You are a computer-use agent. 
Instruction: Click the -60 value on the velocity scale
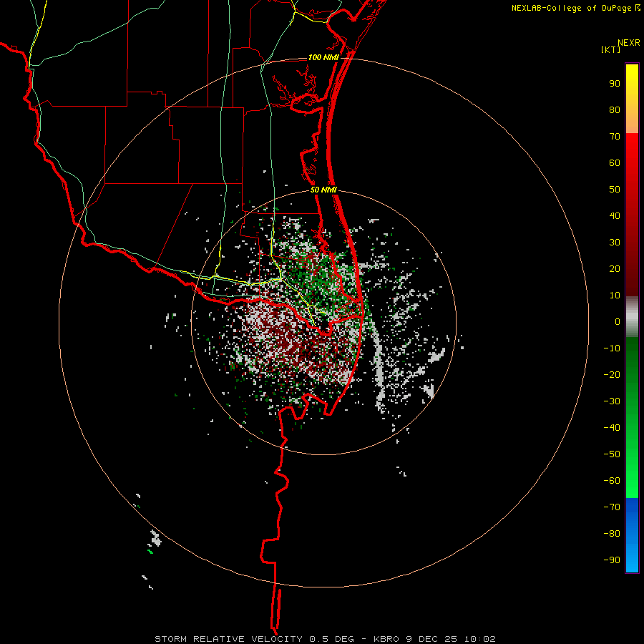pyautogui.click(x=612, y=481)
